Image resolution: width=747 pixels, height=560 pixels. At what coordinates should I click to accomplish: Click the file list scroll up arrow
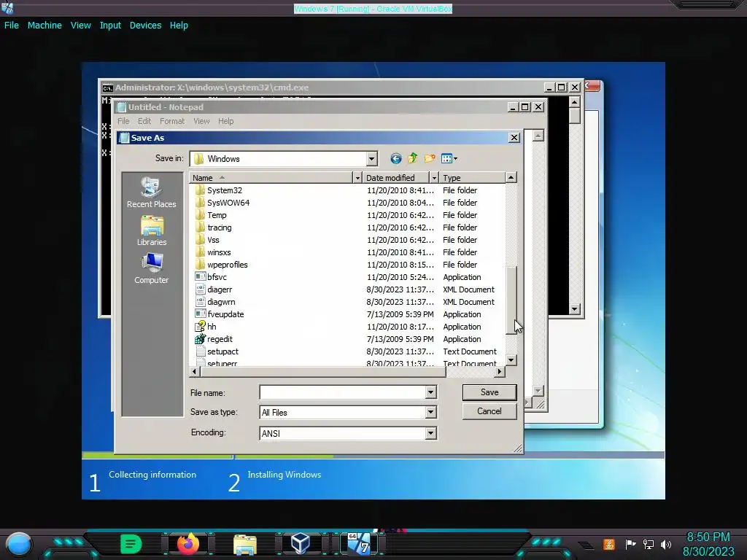pyautogui.click(x=511, y=178)
